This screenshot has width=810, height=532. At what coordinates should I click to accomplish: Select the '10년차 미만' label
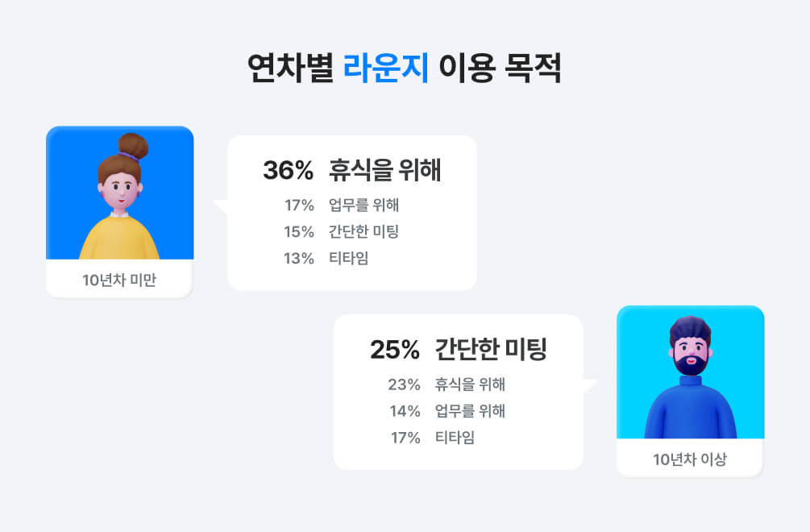pyautogui.click(x=119, y=280)
